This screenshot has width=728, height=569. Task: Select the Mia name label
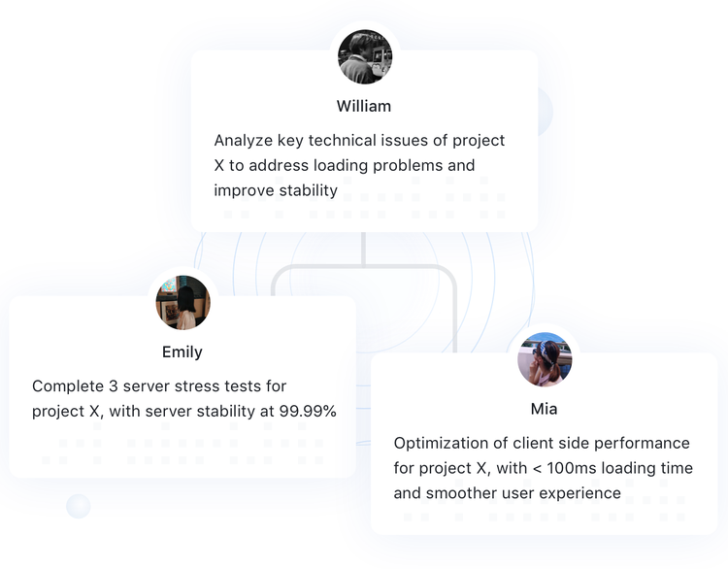(x=545, y=409)
